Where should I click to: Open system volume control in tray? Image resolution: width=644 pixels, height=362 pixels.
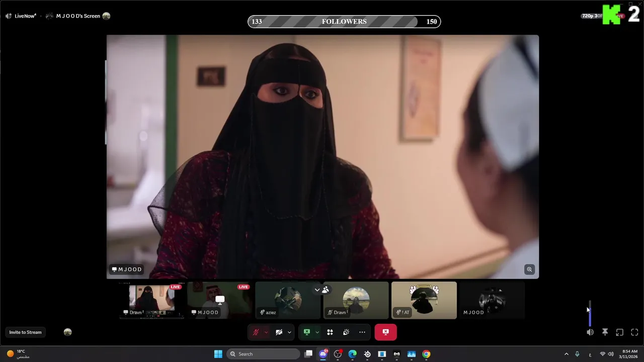click(x=611, y=354)
